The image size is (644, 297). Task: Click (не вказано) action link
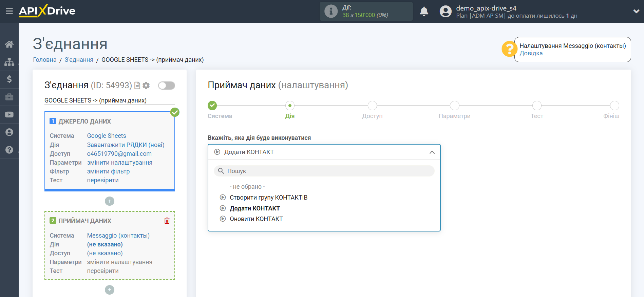click(x=105, y=244)
